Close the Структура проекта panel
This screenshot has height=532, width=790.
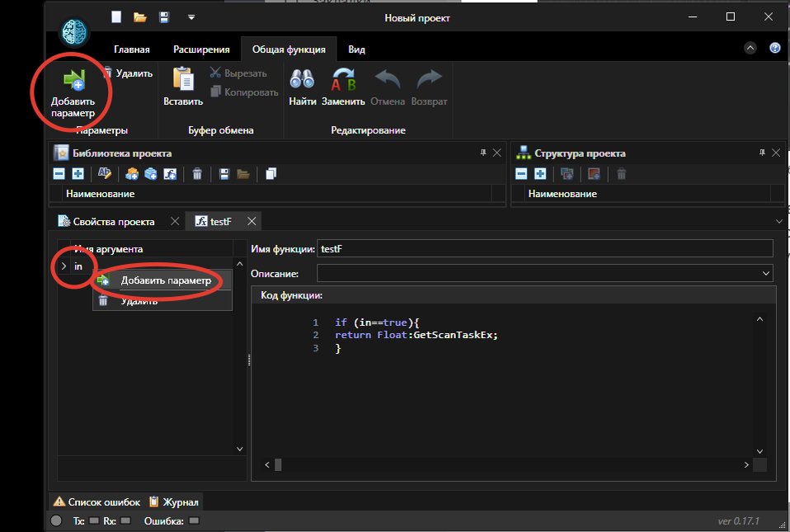pos(776,153)
